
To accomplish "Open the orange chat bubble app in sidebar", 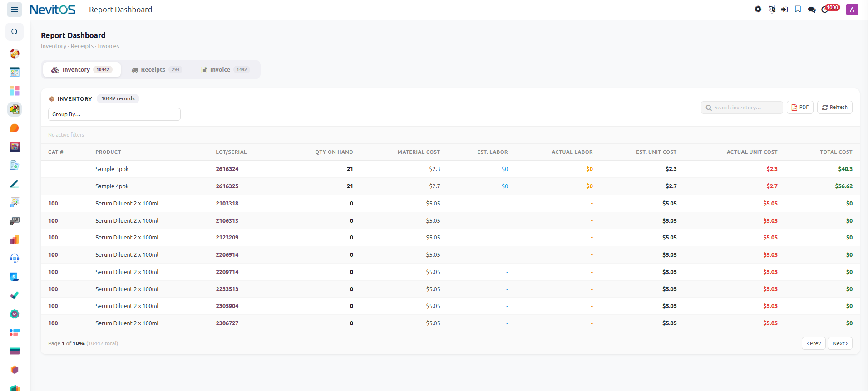I will 15,128.
